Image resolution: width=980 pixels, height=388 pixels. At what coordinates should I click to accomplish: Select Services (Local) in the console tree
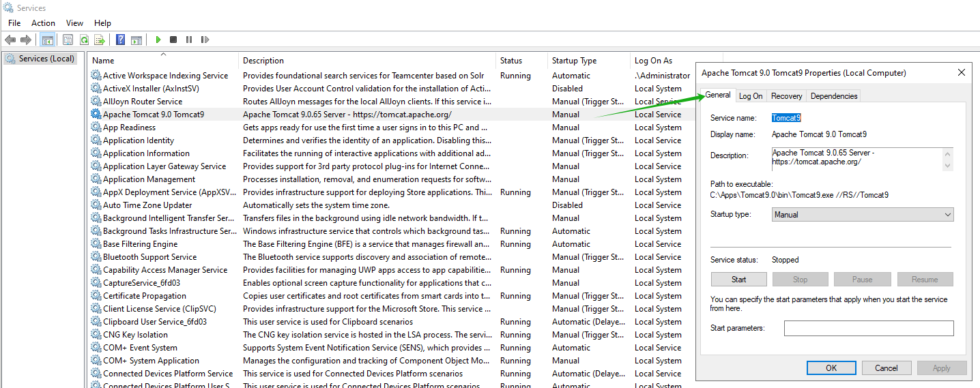pyautogui.click(x=46, y=59)
